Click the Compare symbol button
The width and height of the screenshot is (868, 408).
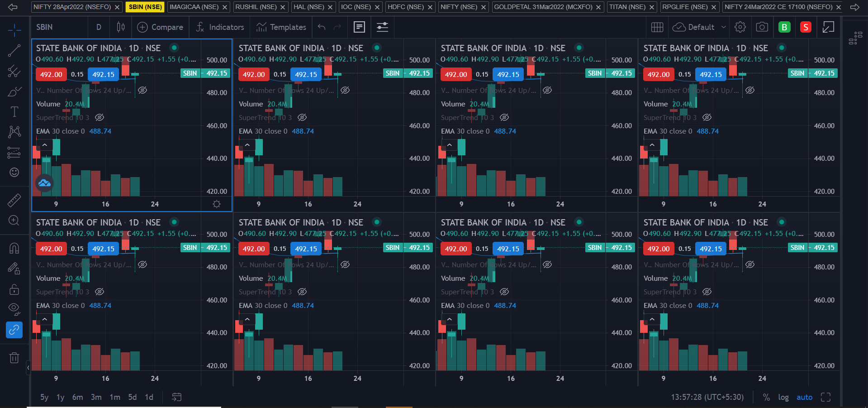pos(160,27)
